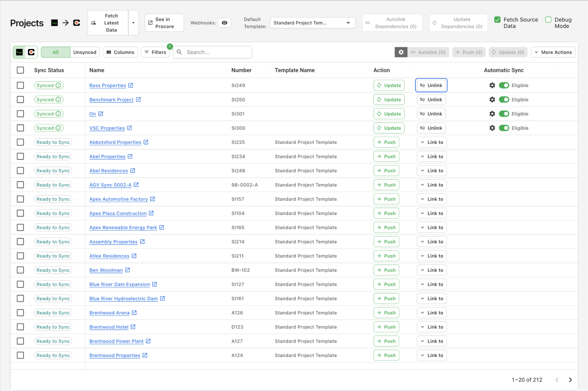Image resolution: width=588 pixels, height=391 pixels.
Task: Push the Apex Plaza Construction project
Action: click(386, 213)
